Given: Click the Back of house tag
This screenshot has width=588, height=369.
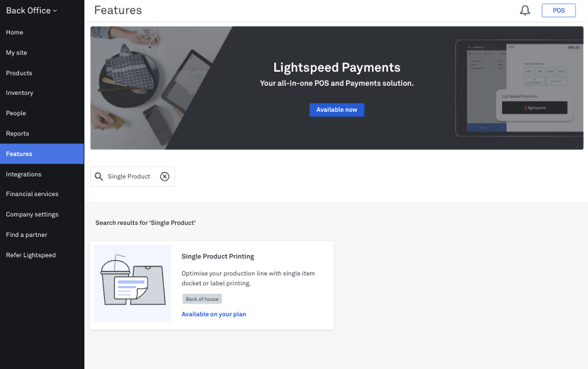Looking at the screenshot, I should point(202,299).
